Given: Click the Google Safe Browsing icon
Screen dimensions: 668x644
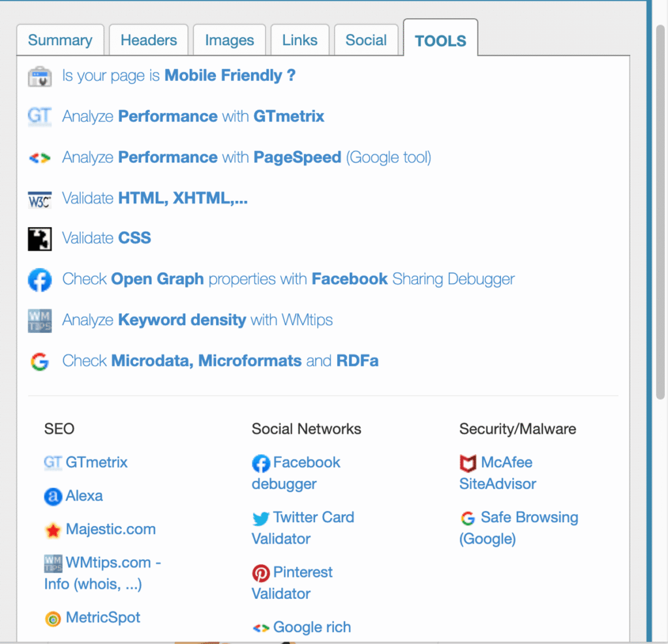Looking at the screenshot, I should (468, 518).
